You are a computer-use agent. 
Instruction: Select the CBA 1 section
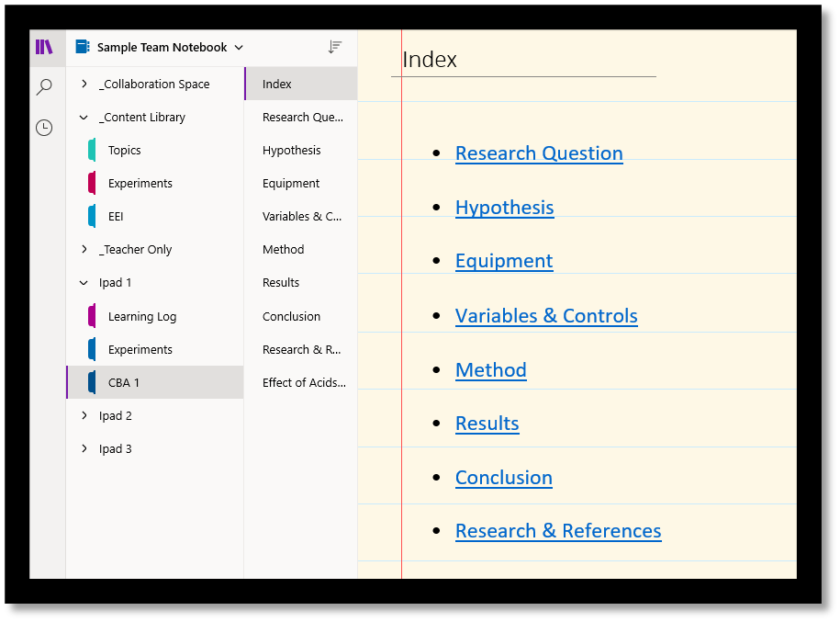click(x=155, y=383)
